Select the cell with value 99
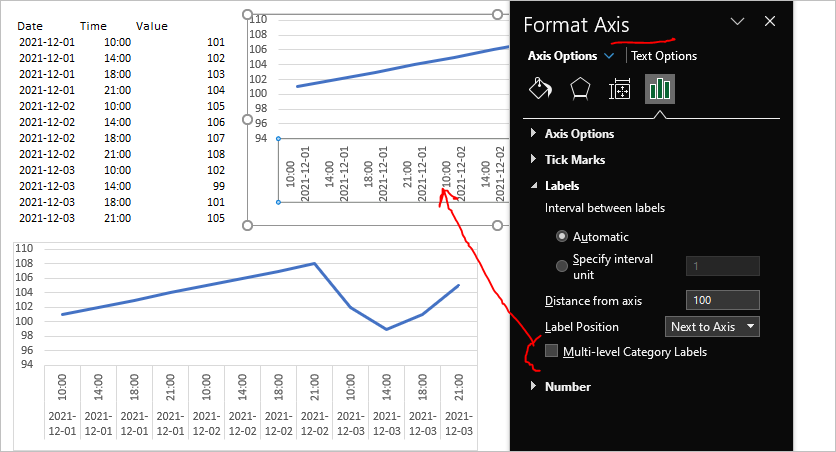Viewport: 836px width, 452px height. point(219,186)
